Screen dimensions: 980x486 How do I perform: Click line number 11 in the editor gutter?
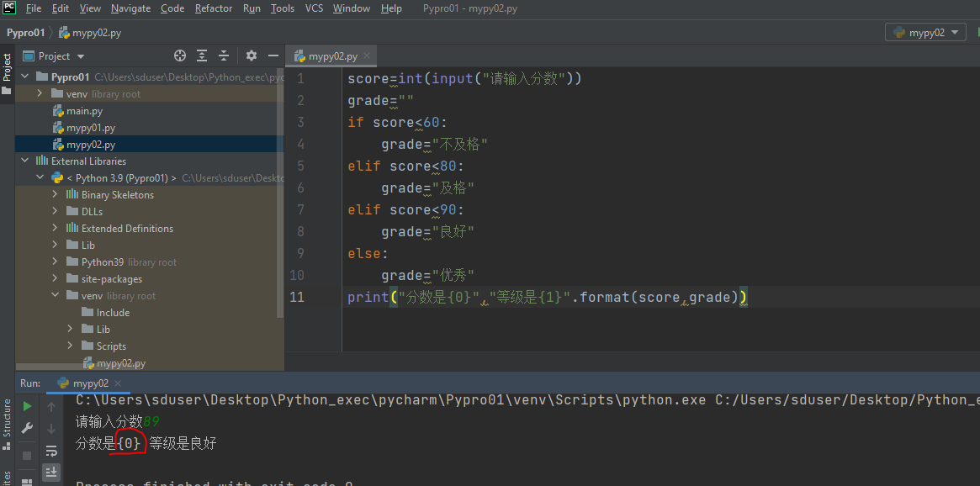point(297,297)
